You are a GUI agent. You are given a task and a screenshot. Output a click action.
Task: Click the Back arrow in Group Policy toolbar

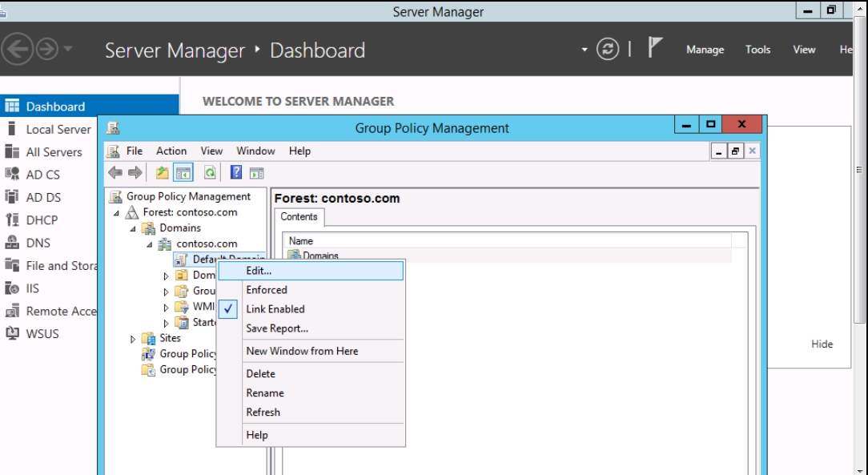tap(115, 173)
